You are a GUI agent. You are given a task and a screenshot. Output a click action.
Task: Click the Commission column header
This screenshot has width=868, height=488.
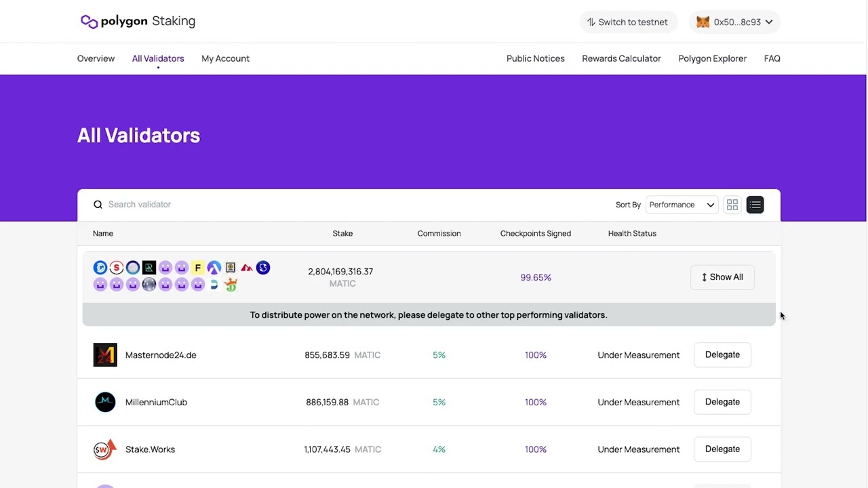[x=439, y=233]
